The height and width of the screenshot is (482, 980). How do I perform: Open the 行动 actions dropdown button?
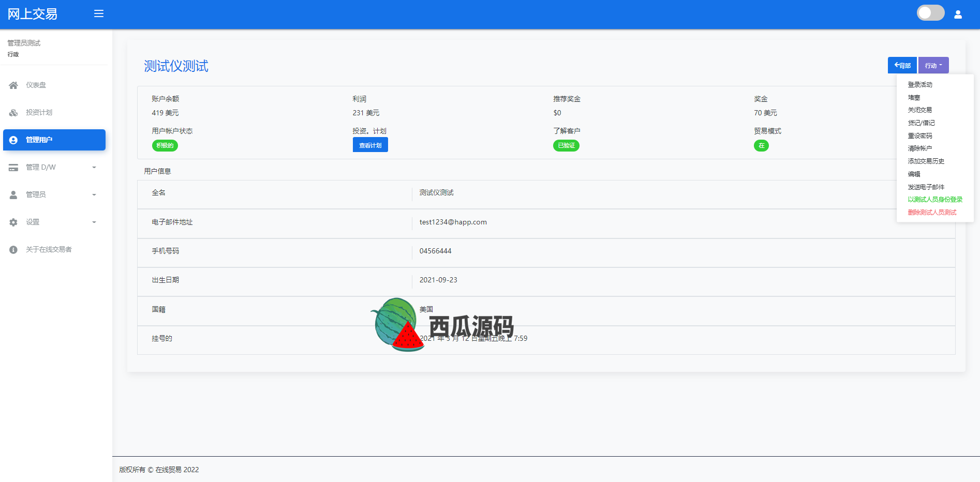click(x=933, y=66)
